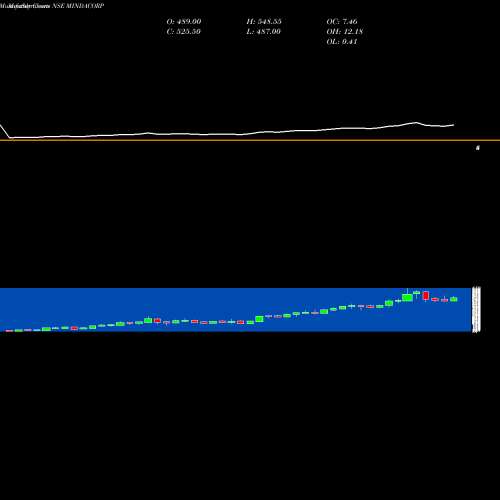Screen dimensions: 500x500
Task: Click the close price value C: 525.50
Action: point(183,31)
